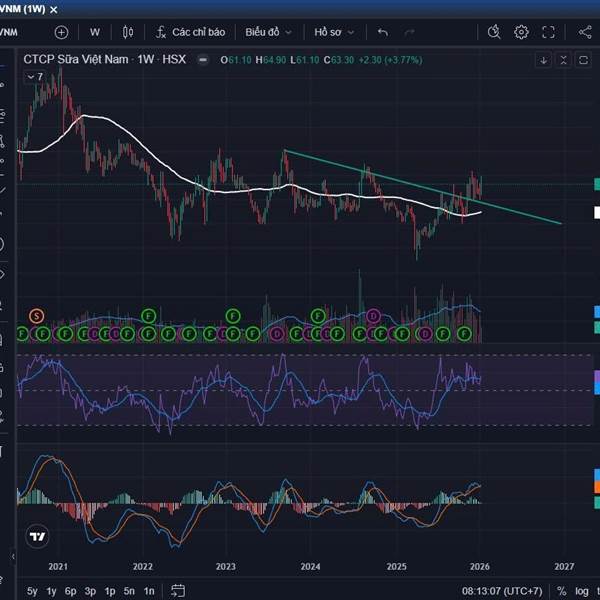This screenshot has height=600, width=600.
Task: Click the W interval button
Action: [x=95, y=32]
